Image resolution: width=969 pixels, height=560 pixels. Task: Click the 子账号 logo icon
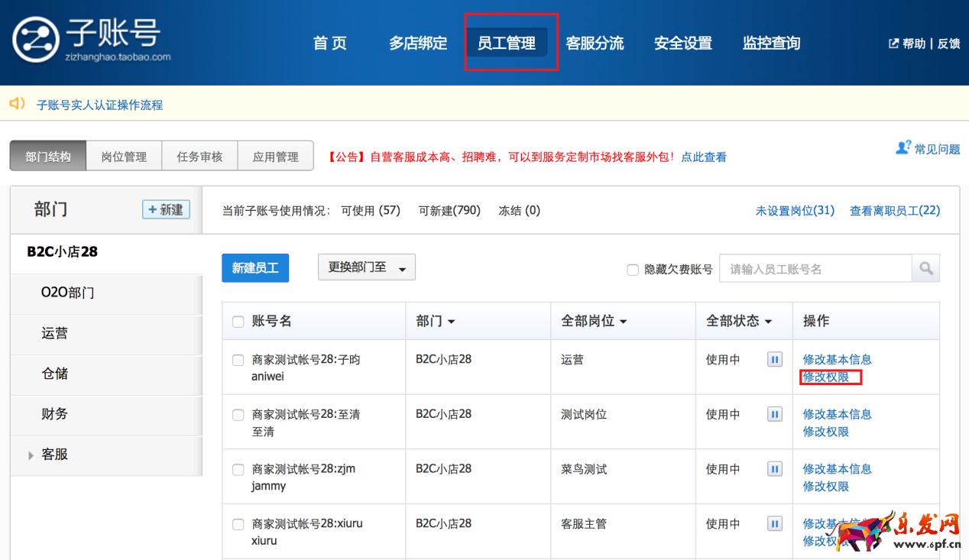tap(36, 39)
